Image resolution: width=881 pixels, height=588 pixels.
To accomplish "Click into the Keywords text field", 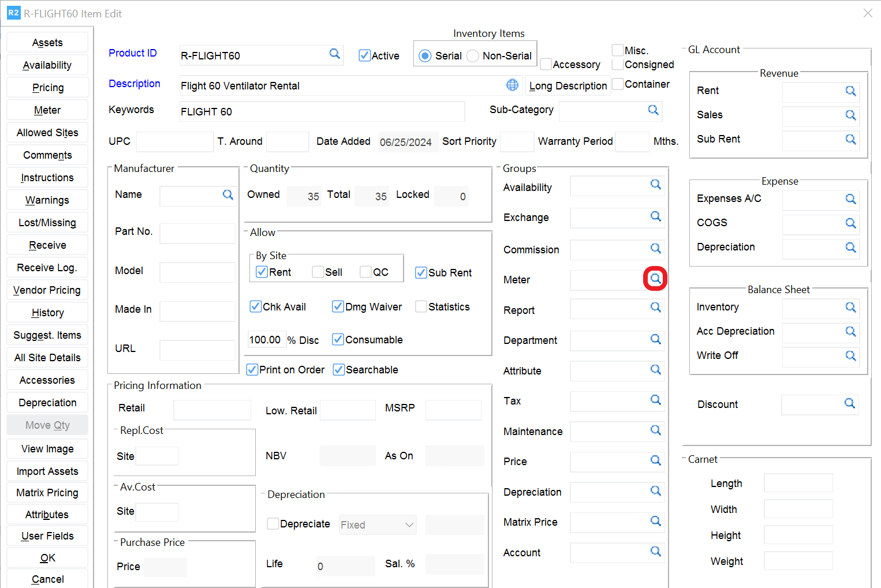I will coord(322,111).
